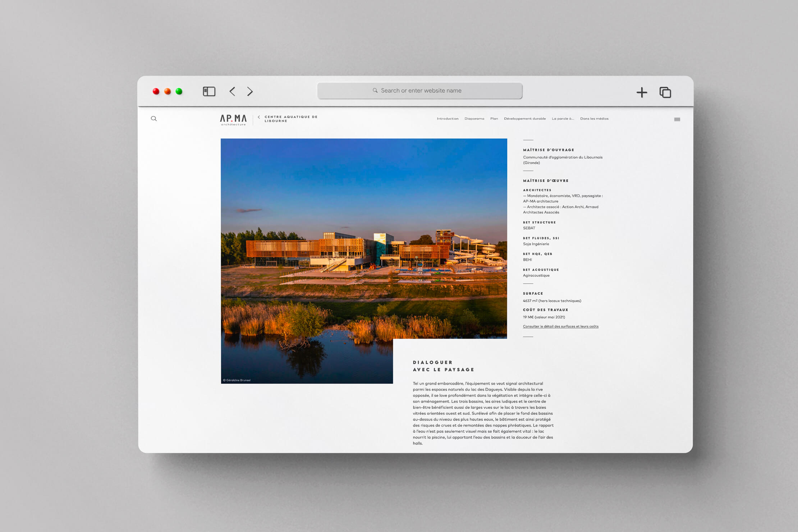Navigate back using the browser's left arrow
Image resolution: width=798 pixels, height=532 pixels.
[232, 92]
